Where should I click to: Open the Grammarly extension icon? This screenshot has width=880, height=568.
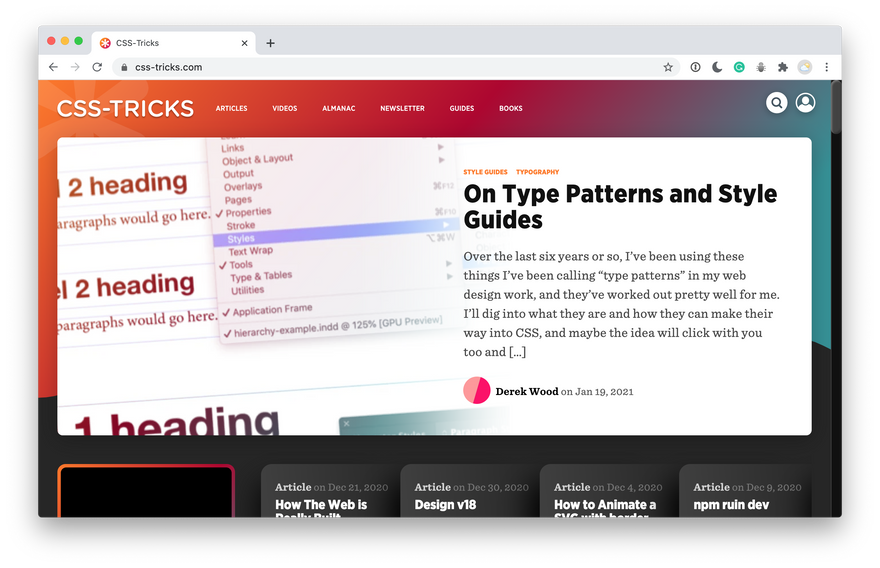739,67
